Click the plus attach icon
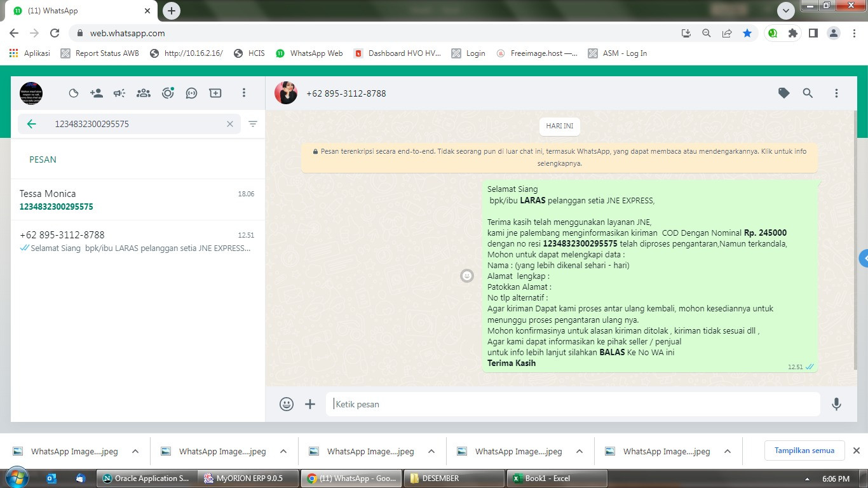868x488 pixels. [x=310, y=404]
